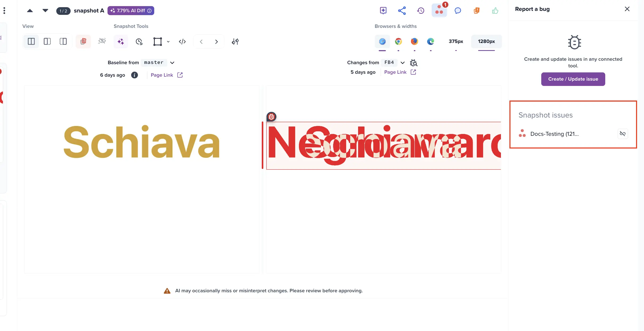Select the left split view layout
Viewport: 644px width, 331px height.
[x=47, y=41]
